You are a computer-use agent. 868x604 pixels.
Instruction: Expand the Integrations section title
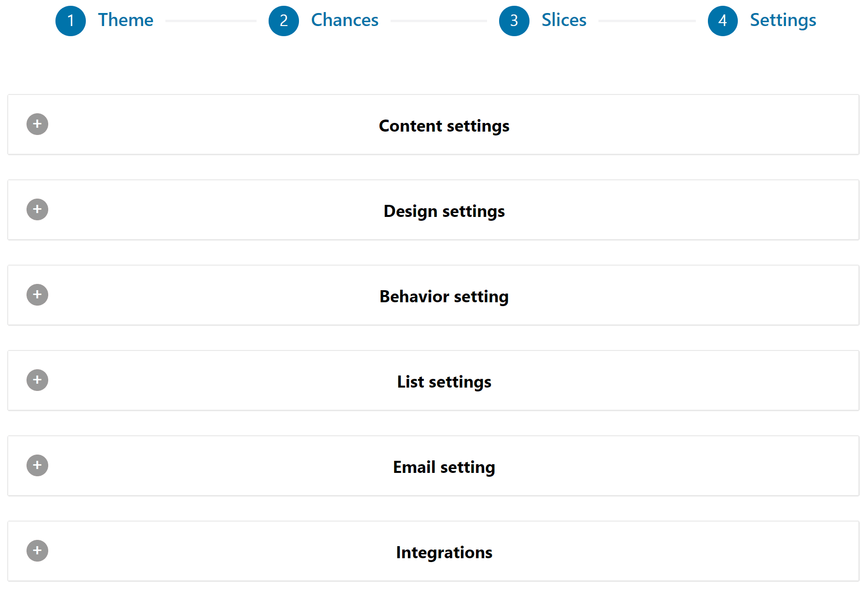pos(444,552)
